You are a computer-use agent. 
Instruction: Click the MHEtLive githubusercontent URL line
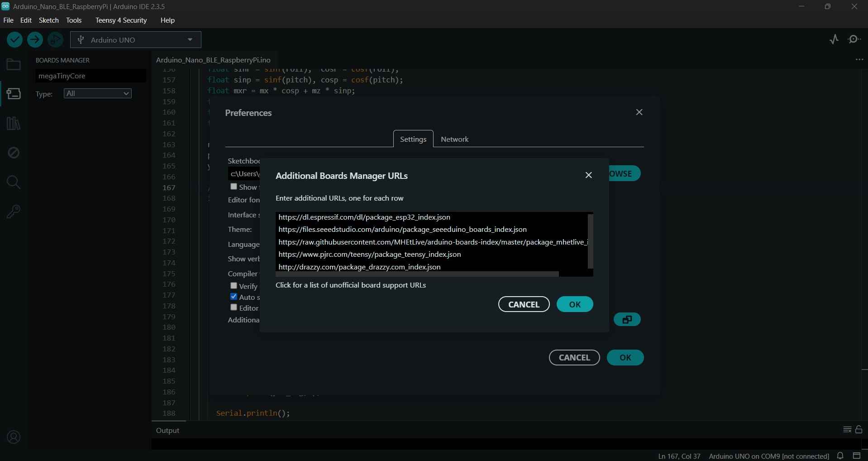(x=433, y=242)
